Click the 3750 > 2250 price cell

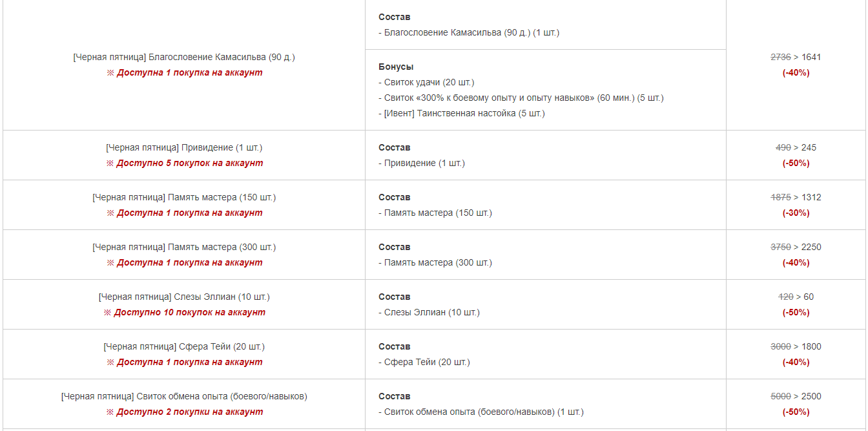(796, 247)
